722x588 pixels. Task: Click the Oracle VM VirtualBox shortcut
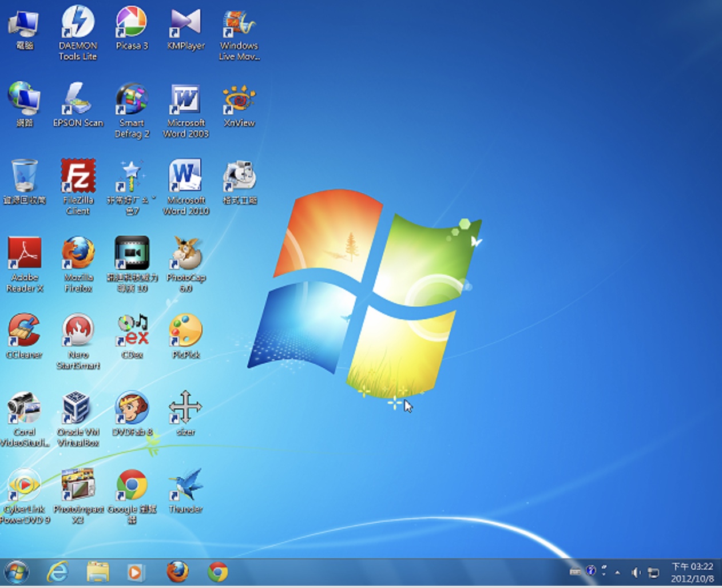pyautogui.click(x=78, y=419)
